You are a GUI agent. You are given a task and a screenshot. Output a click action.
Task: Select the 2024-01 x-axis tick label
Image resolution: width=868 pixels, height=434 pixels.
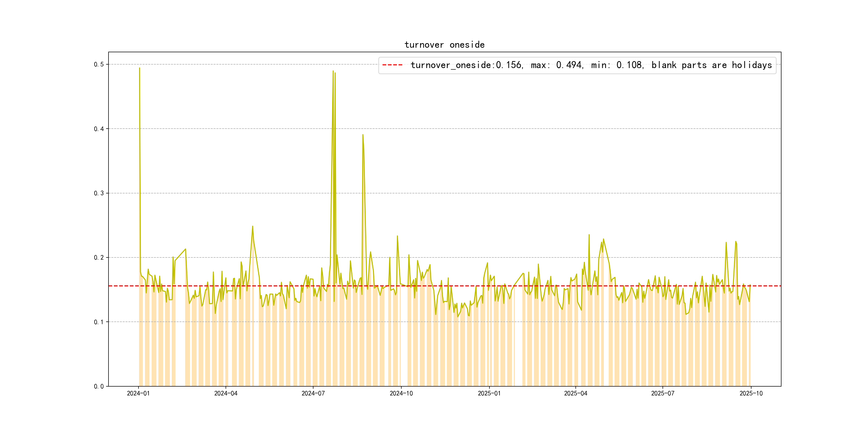tap(138, 393)
